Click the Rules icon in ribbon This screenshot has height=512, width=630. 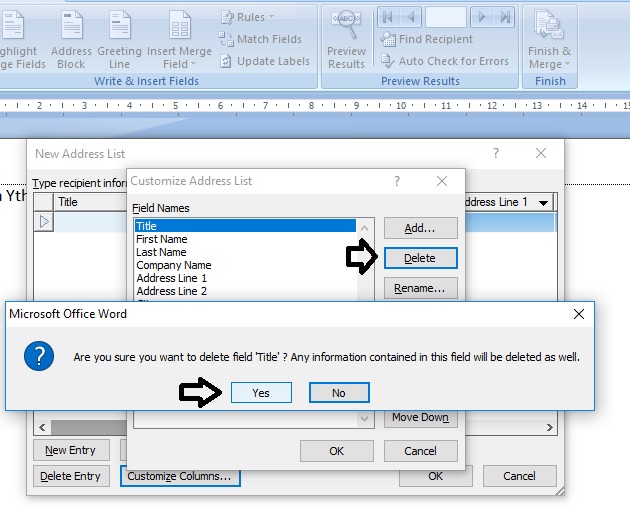227,17
